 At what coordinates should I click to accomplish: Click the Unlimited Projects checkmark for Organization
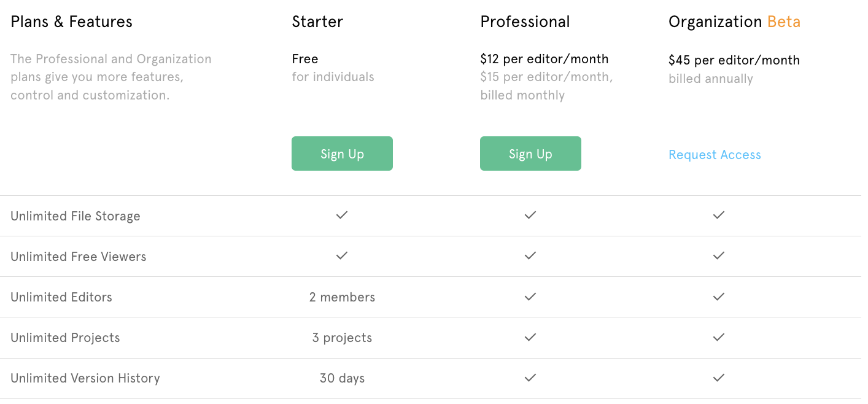(719, 337)
